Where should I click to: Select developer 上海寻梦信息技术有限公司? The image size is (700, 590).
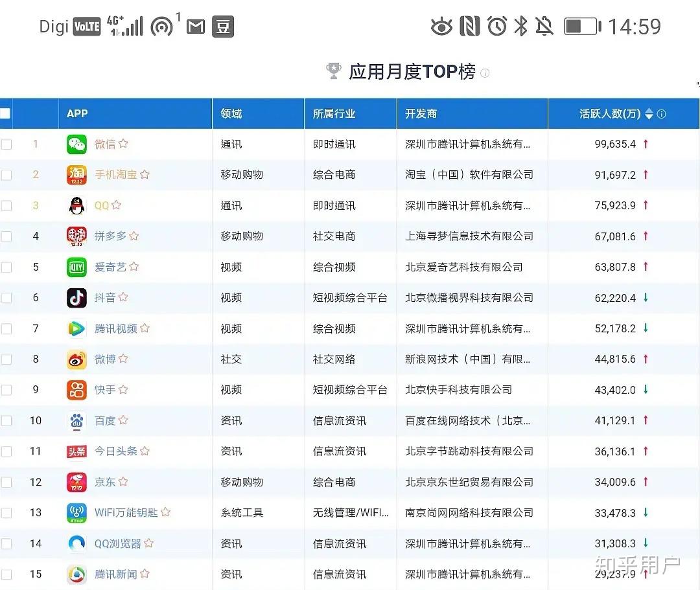coord(469,236)
